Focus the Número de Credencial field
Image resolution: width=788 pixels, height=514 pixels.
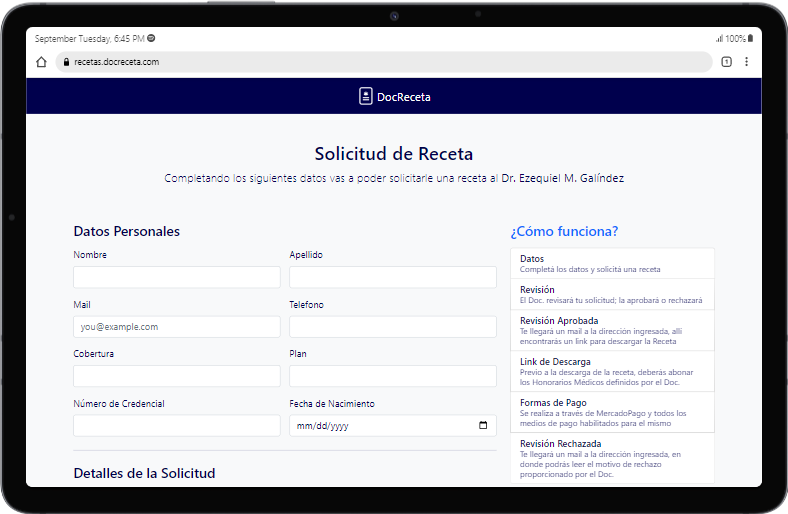177,426
